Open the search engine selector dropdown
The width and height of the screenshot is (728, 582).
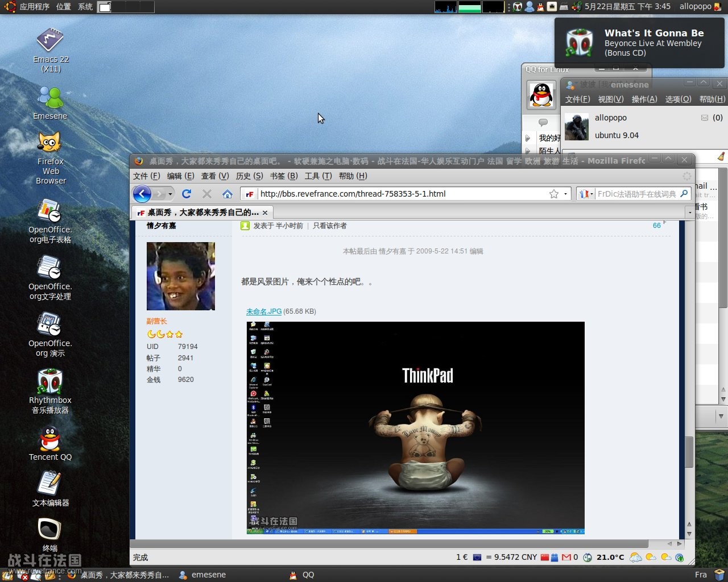point(586,194)
